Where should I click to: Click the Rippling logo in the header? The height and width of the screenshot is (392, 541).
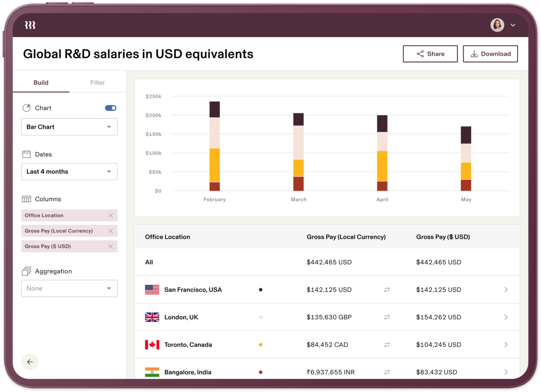[x=30, y=25]
